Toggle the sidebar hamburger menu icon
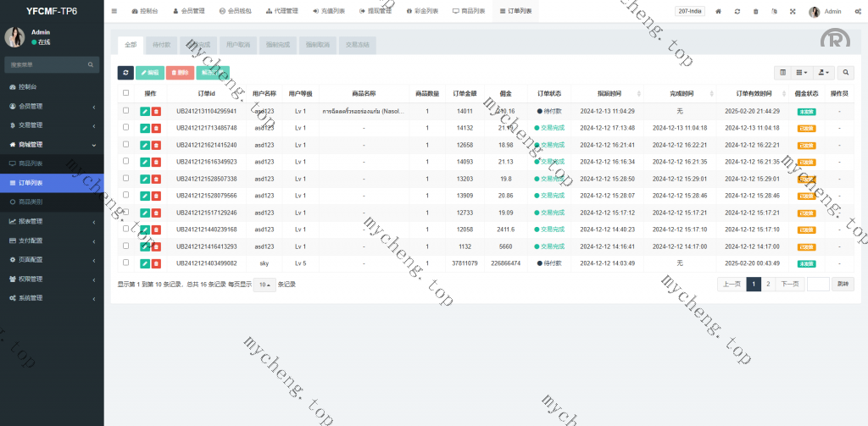This screenshot has width=868, height=426. 114,12
